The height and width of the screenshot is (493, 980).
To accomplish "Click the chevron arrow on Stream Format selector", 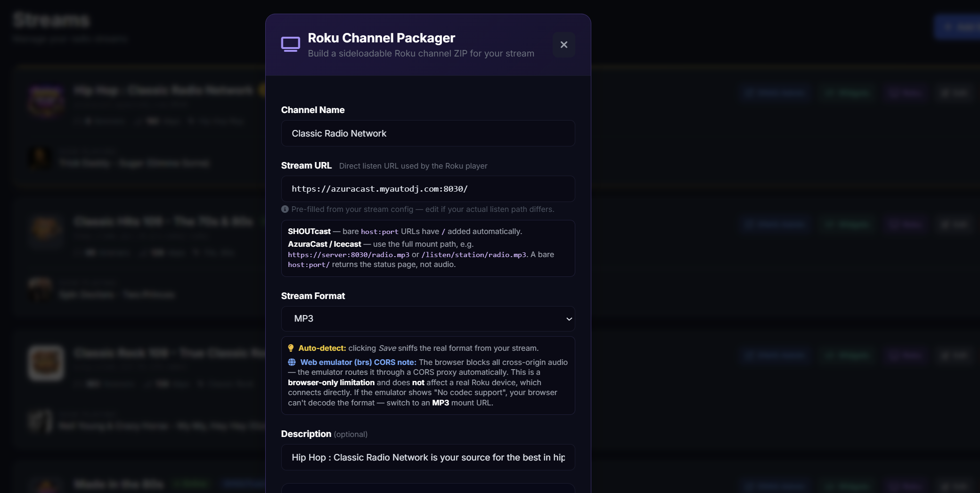I will click(569, 319).
